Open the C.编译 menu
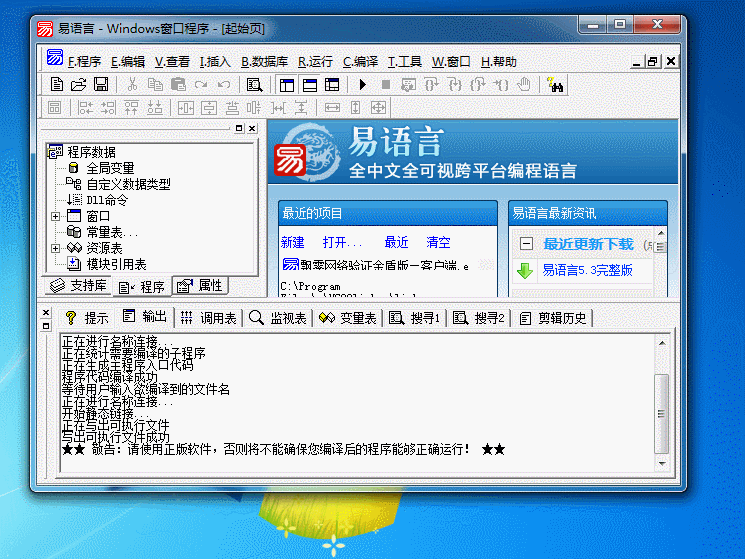This screenshot has height=559, width=745. [x=360, y=62]
